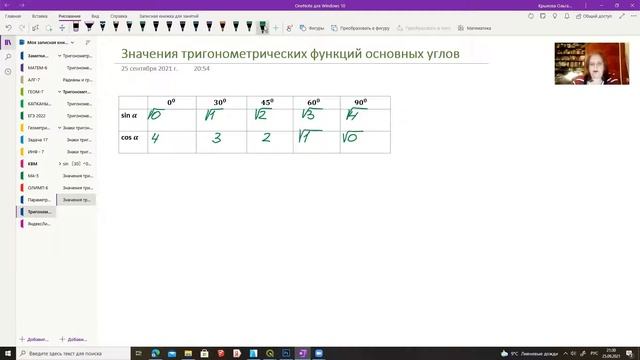
Task: Switch to the Рисование tab
Action: pyautogui.click(x=69, y=16)
